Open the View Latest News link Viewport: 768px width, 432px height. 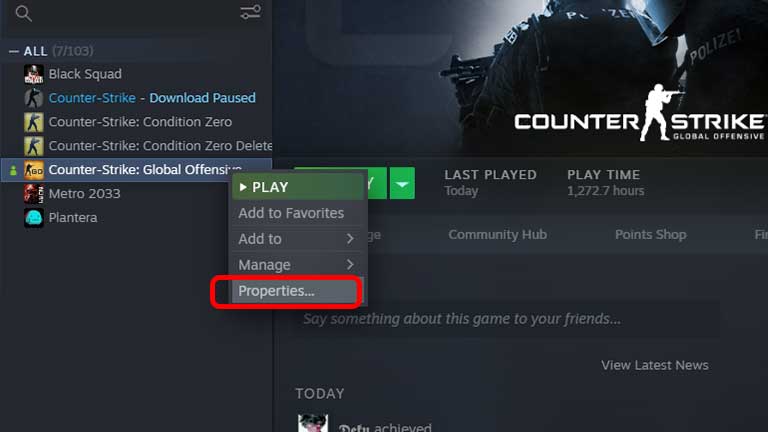655,365
